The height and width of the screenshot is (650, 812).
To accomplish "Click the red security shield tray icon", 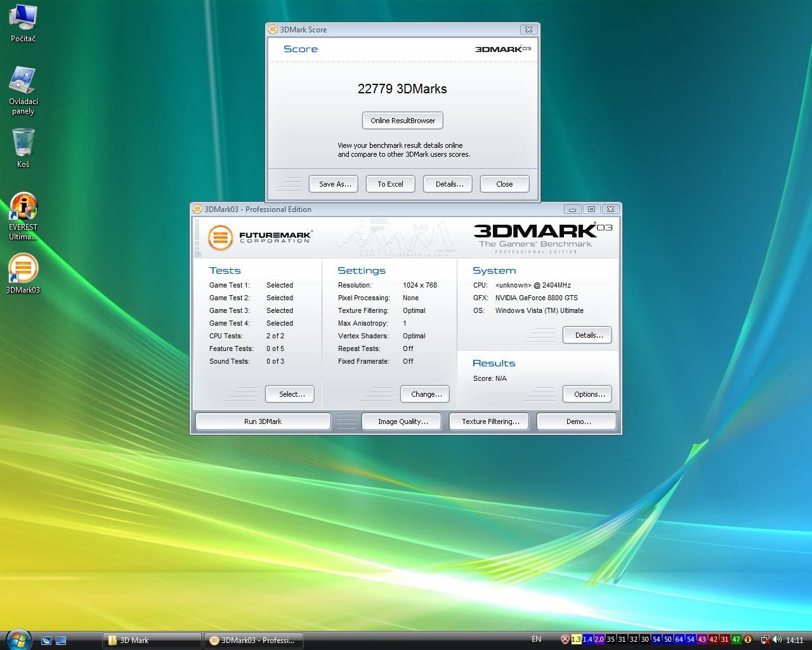I will pyautogui.click(x=565, y=639).
